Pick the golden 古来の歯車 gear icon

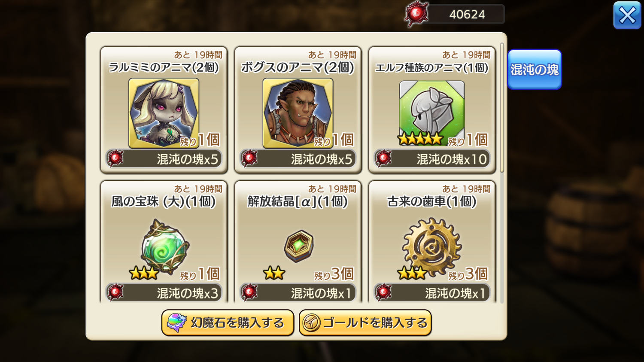point(432,246)
